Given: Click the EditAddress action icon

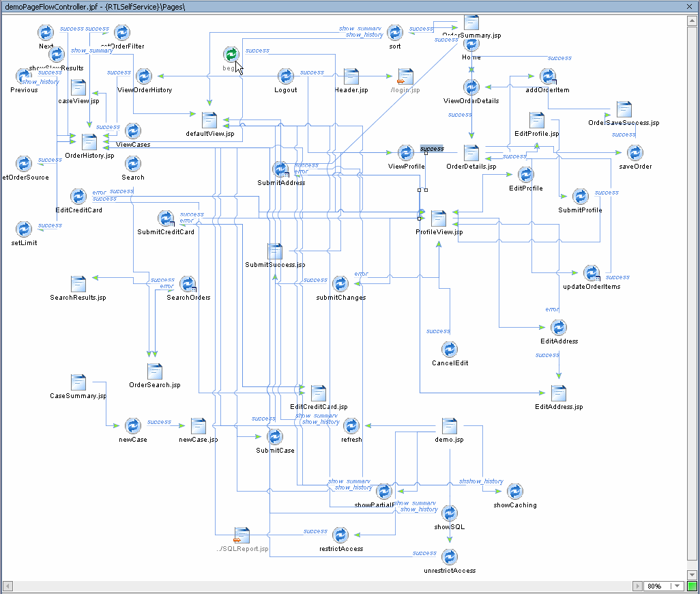Looking at the screenshot, I should [559, 328].
